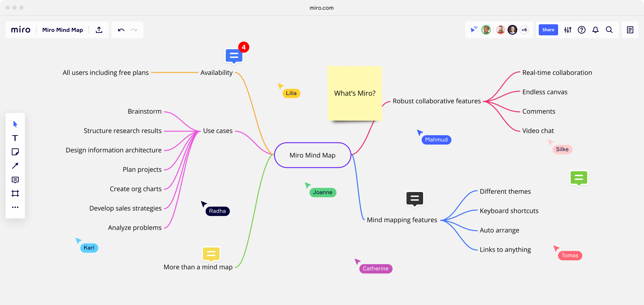Click the green-ringed user avatar

486,30
